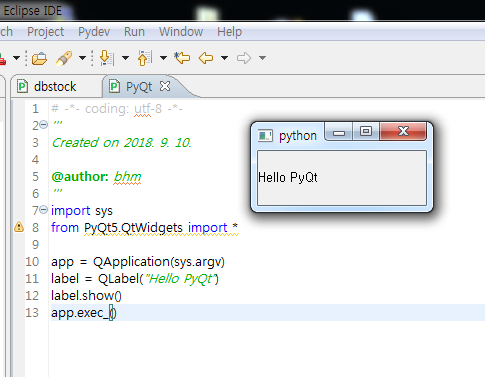
Task: Close the python window
Action: [403, 131]
